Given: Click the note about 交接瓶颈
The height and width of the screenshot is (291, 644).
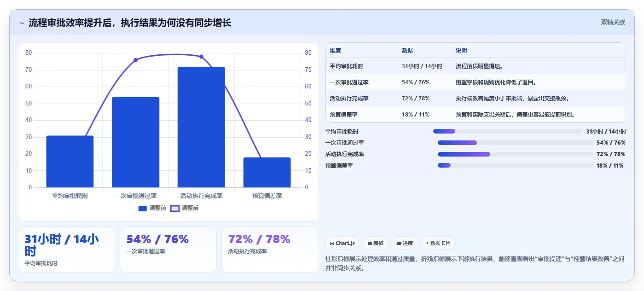Looking at the screenshot, I should [x=512, y=99].
